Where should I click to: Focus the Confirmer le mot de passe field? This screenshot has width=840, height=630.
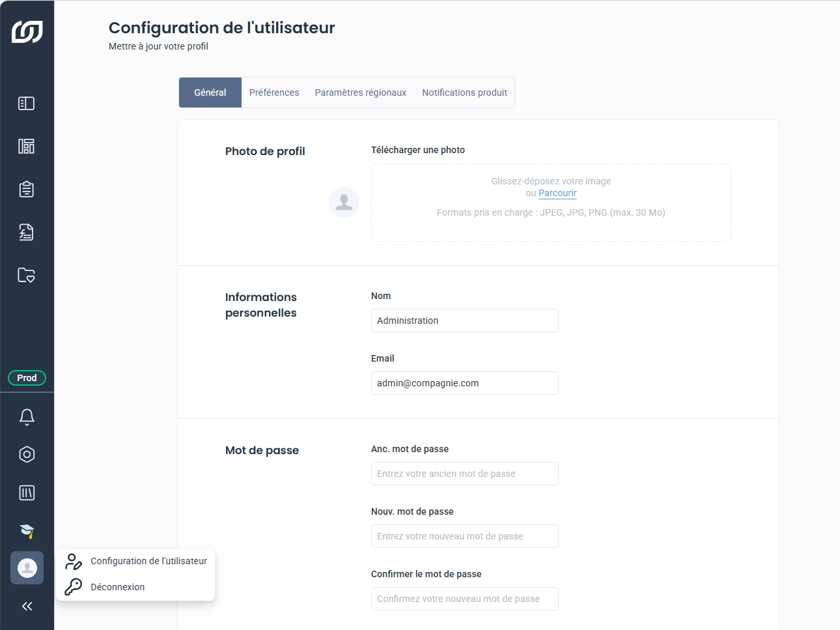pos(465,599)
